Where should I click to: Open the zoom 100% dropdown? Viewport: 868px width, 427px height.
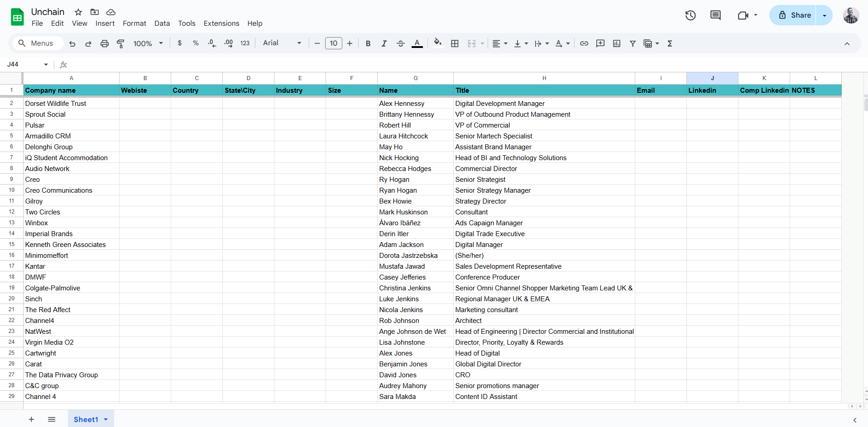(x=148, y=43)
